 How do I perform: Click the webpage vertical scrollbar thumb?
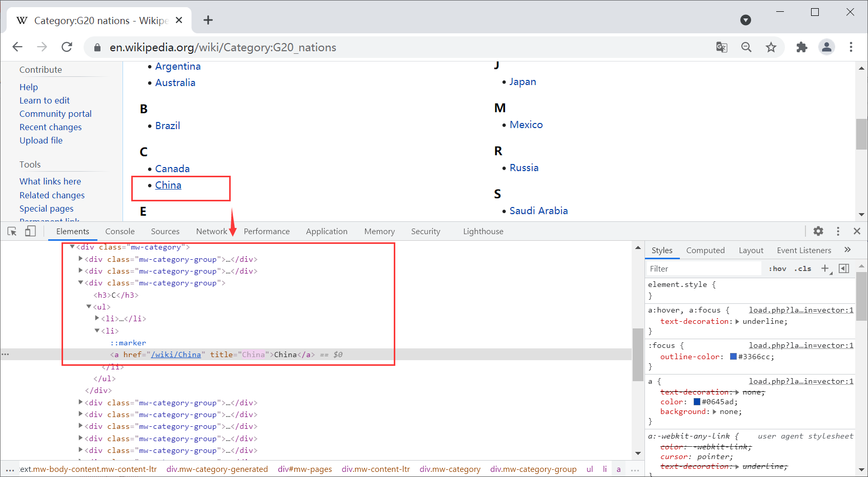pyautogui.click(x=861, y=134)
